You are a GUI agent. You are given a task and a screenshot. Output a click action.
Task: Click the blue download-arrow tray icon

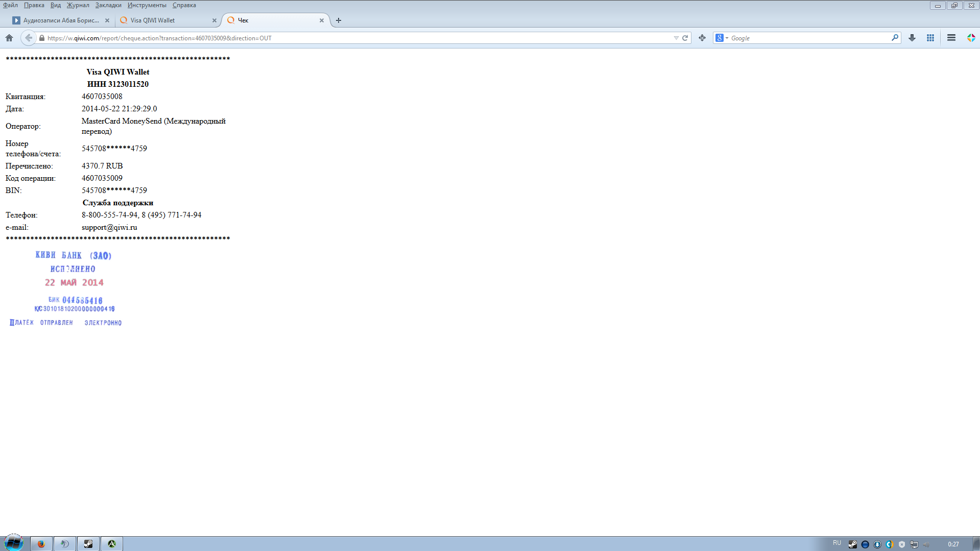pyautogui.click(x=877, y=544)
